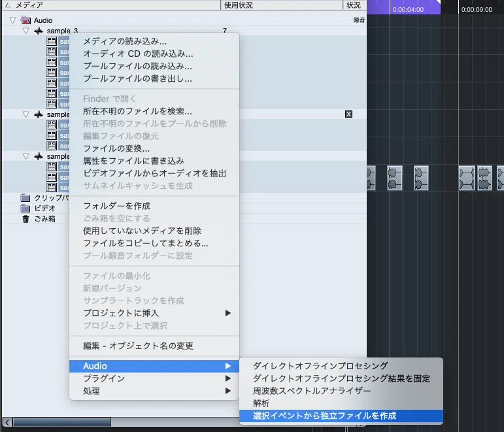The height and width of the screenshot is (432, 504).
Task: Click the 0:00:04:00 ruler position
Action: 408,10
